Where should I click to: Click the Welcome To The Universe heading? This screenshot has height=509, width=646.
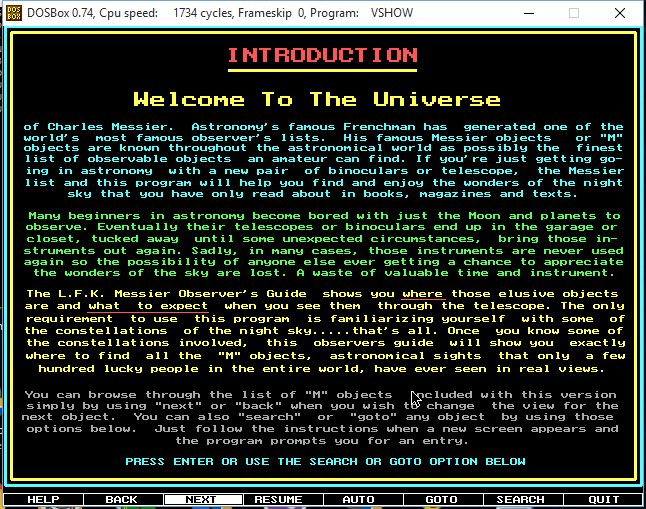pyautogui.click(x=316, y=99)
